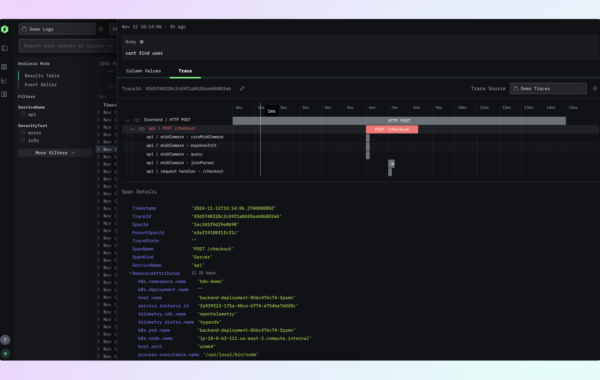The height and width of the screenshot is (380, 600).
Task: Select Event Deltas analysis mode
Action: [41, 85]
